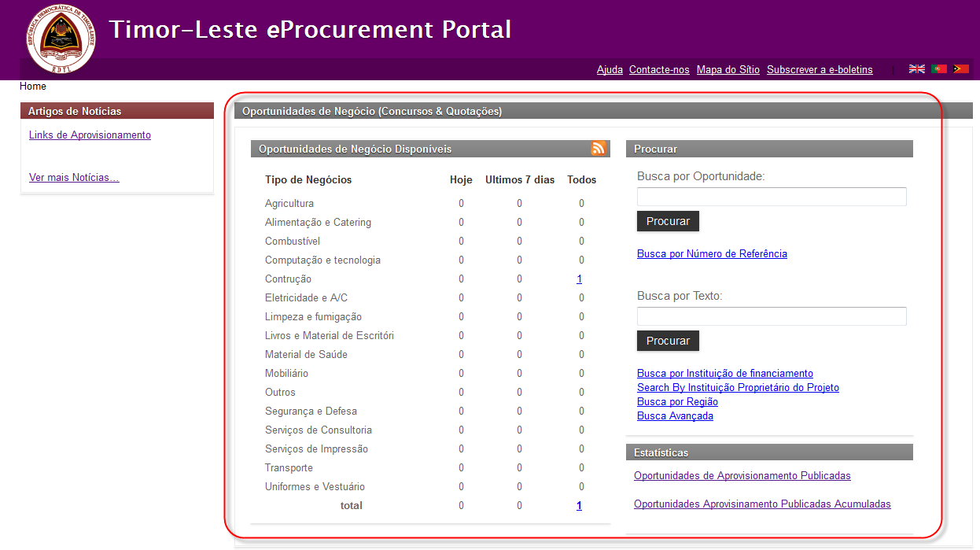This screenshot has height=550, width=980.
Task: Open Links de Aprovisionamento news item
Action: 90,135
